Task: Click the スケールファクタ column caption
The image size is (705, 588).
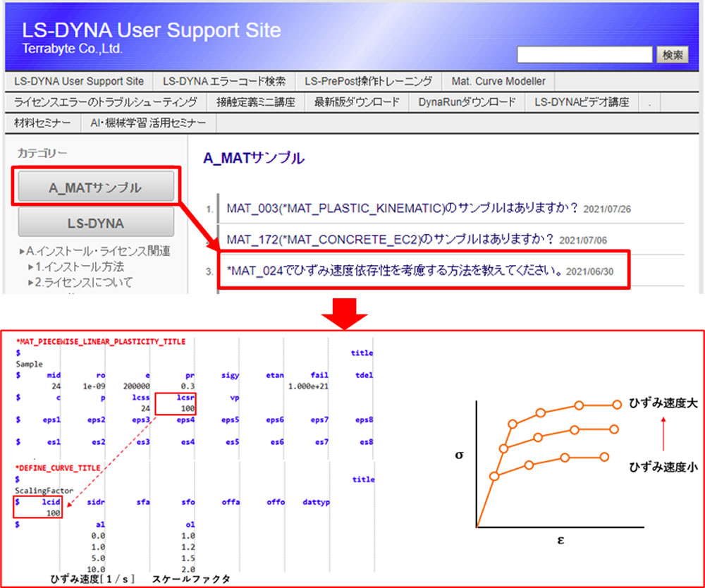Action: 191,579
